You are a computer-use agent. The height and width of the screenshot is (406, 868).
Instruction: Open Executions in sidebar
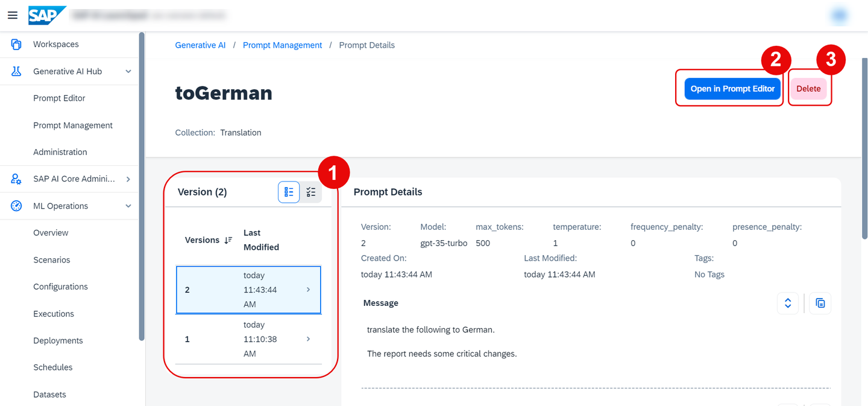pyautogui.click(x=54, y=314)
